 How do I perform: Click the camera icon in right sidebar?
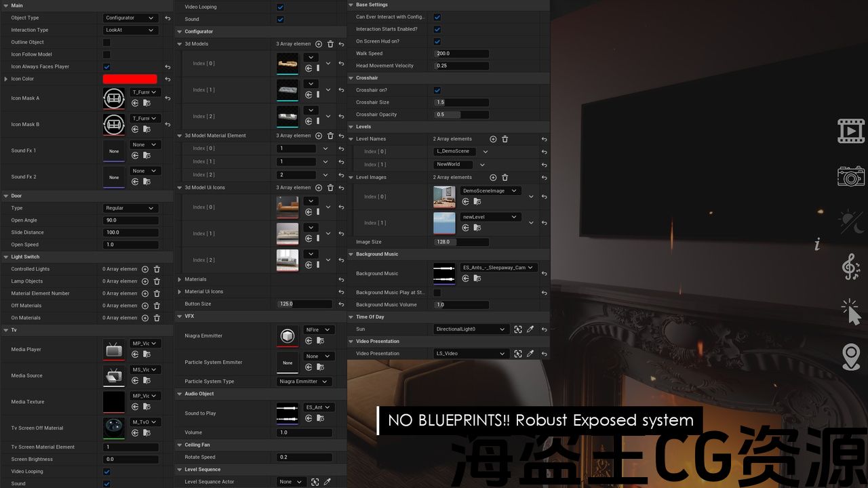[850, 176]
